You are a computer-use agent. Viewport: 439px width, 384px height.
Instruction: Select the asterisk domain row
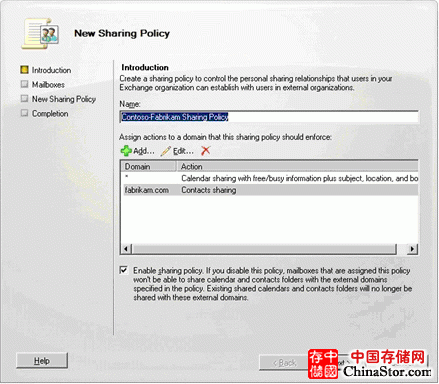(270, 178)
